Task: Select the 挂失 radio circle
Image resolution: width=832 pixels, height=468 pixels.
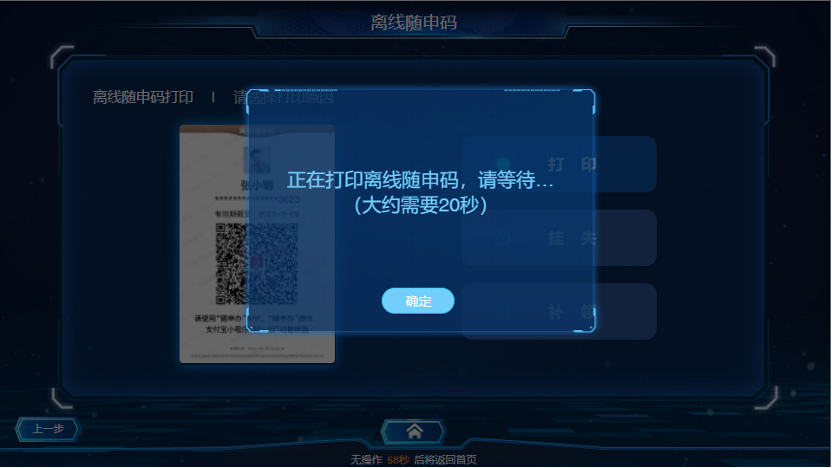Action: (504, 238)
